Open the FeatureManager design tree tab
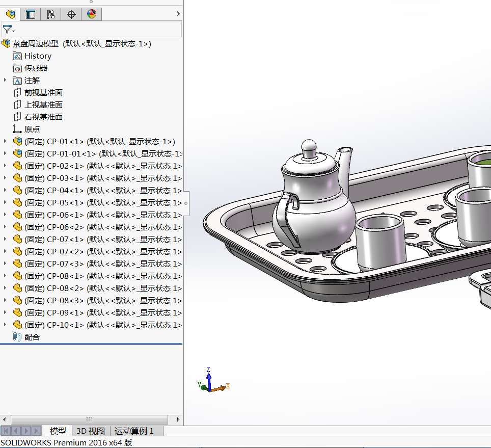The width and height of the screenshot is (491, 448). 10,14
